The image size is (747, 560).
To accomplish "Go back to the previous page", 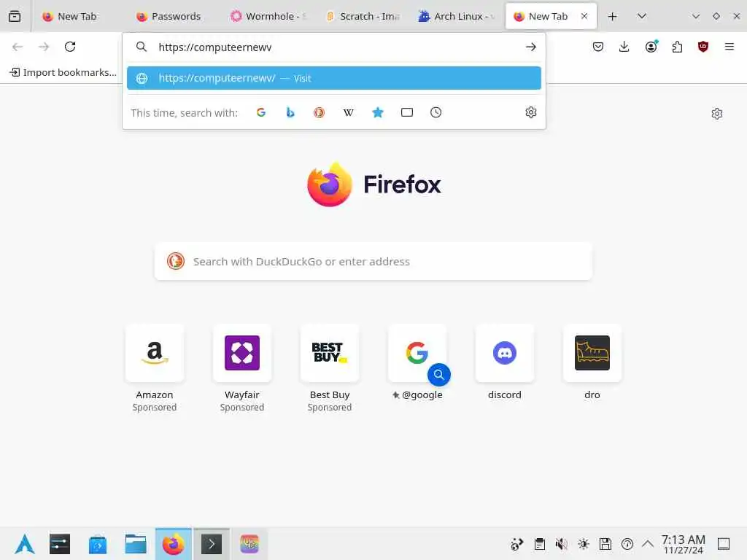I will 18,47.
